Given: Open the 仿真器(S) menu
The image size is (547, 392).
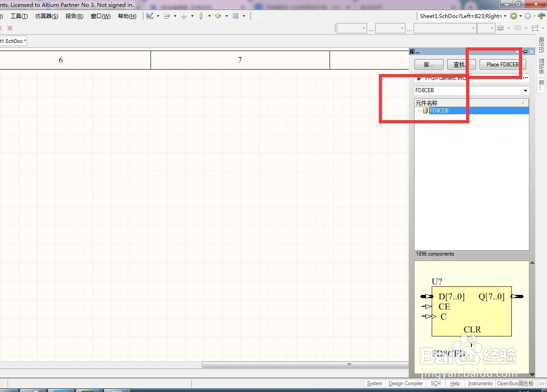Looking at the screenshot, I should 47,16.
